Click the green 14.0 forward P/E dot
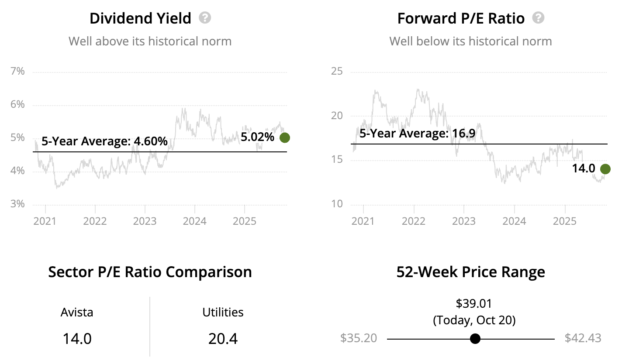622x364 pixels. tap(605, 169)
